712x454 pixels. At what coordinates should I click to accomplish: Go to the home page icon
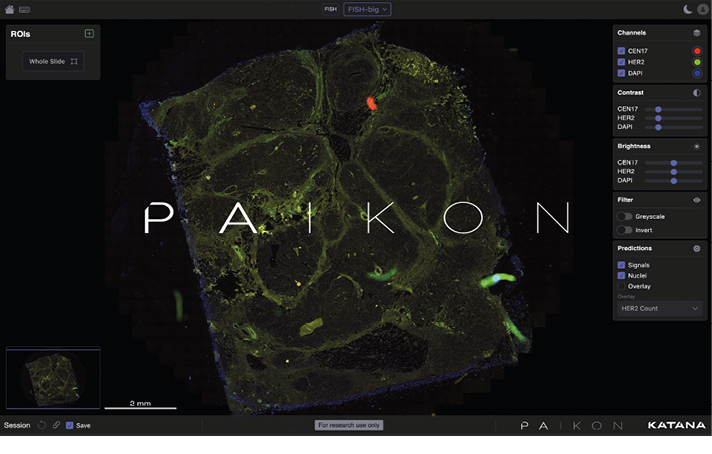[9, 9]
